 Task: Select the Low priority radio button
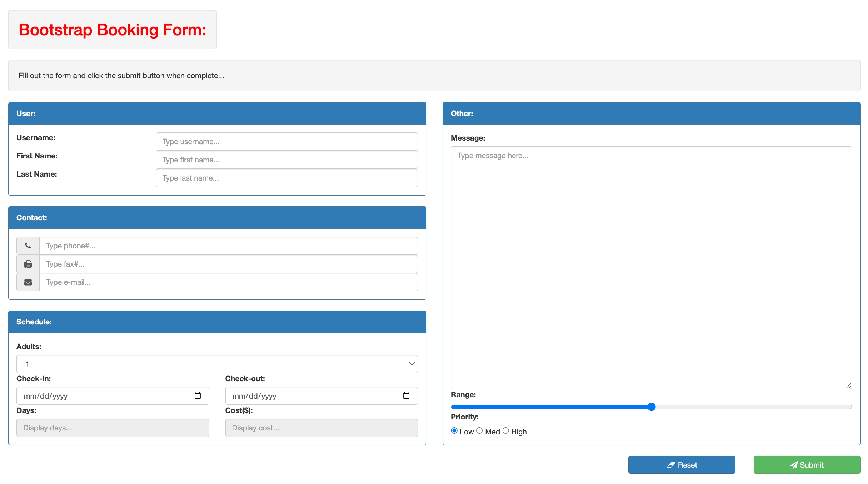point(454,431)
